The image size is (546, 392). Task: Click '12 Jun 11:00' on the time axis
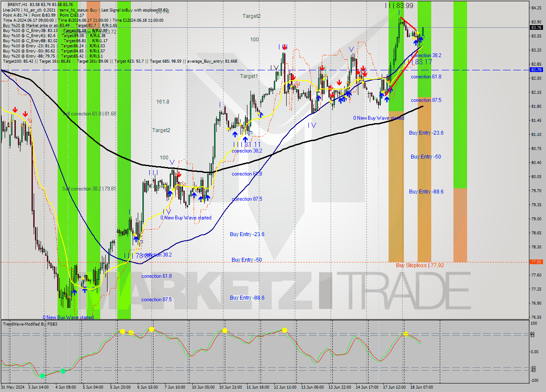[286, 387]
